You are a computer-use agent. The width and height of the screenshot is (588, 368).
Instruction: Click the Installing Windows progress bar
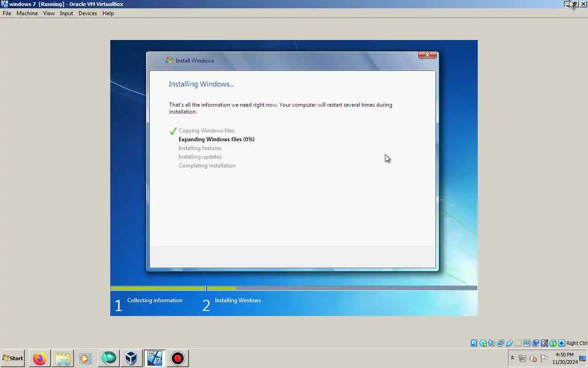pos(342,288)
